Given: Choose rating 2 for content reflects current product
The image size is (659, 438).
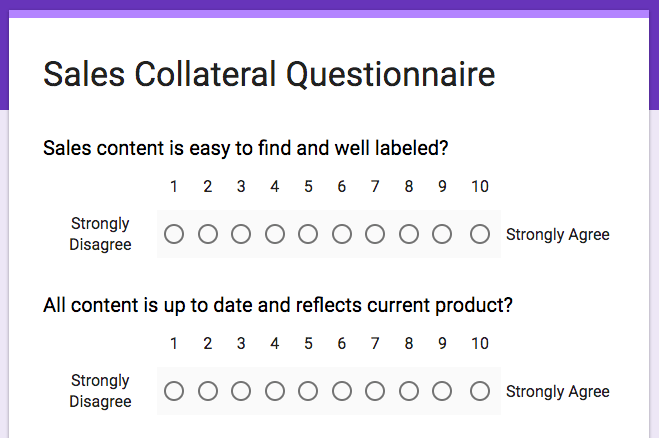Looking at the screenshot, I should click(x=208, y=391).
